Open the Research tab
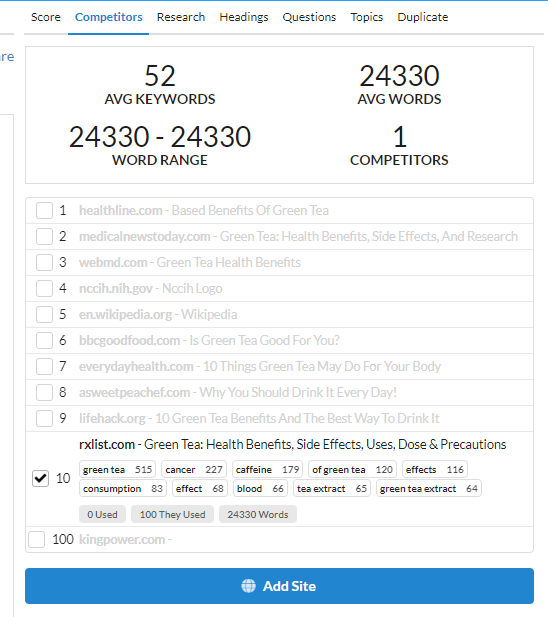 [181, 17]
